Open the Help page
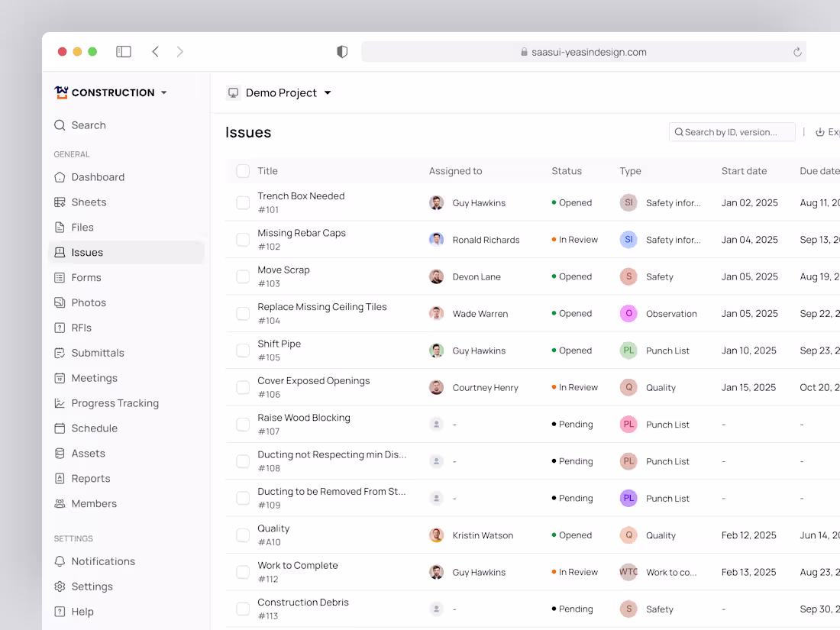This screenshot has width=840, height=630. [x=81, y=611]
